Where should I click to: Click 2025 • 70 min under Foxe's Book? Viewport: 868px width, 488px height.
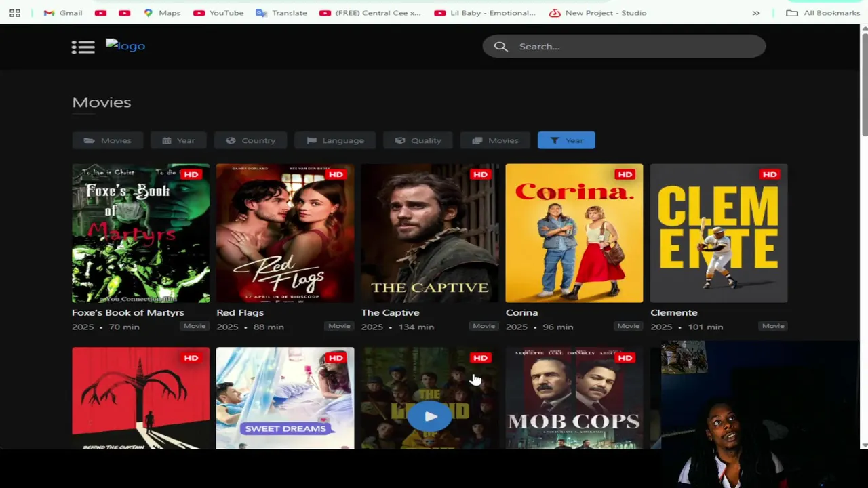tap(106, 327)
